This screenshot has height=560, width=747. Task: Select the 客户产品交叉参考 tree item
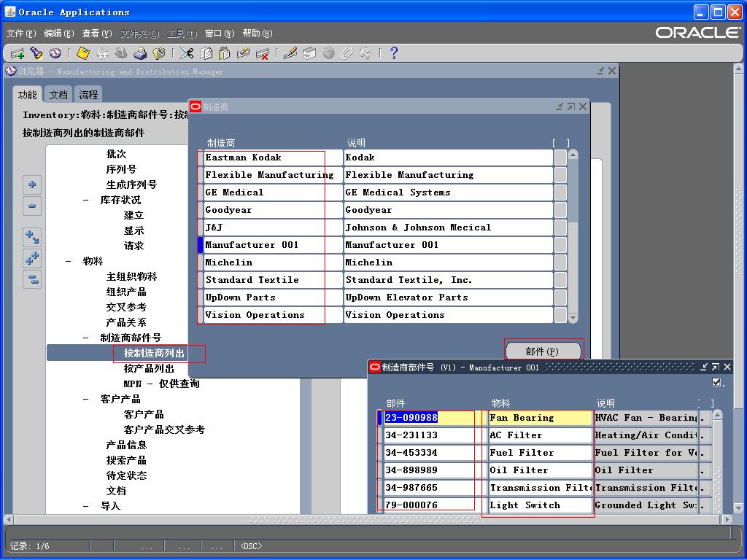[164, 429]
